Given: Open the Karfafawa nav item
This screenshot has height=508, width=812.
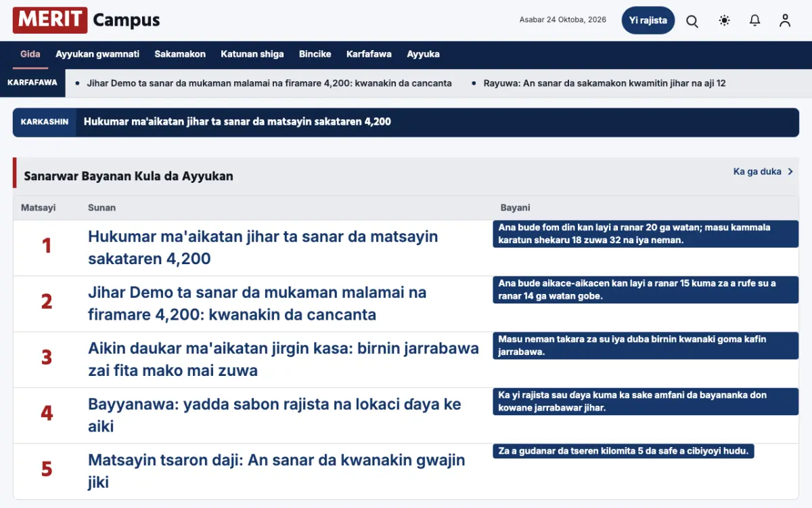Looking at the screenshot, I should [369, 54].
